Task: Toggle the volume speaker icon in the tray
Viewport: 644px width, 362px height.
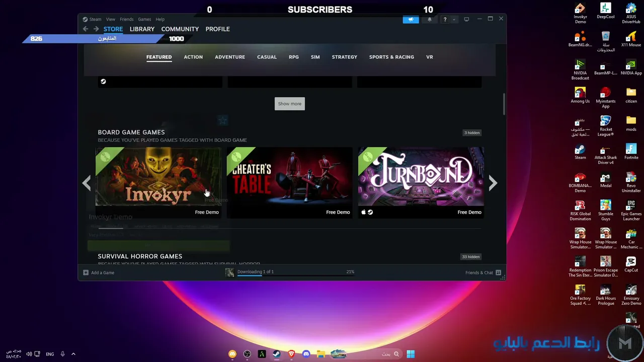Action: click(x=29, y=354)
